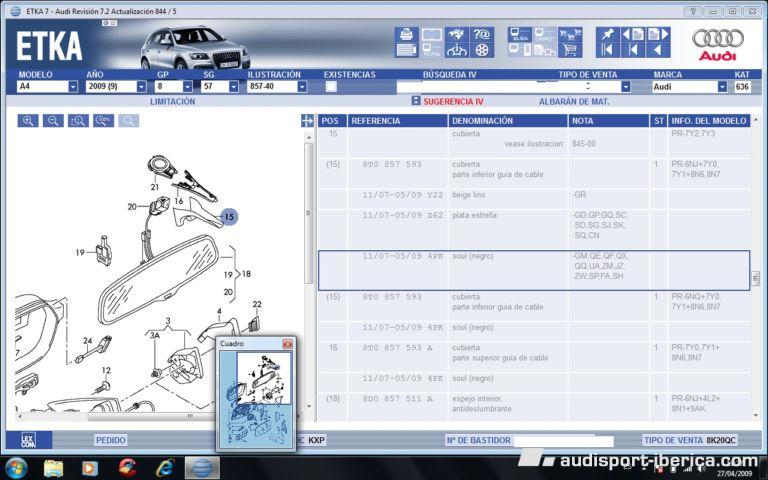
Task: Open the Tipo de venta dropdown arrow
Action: (x=625, y=87)
